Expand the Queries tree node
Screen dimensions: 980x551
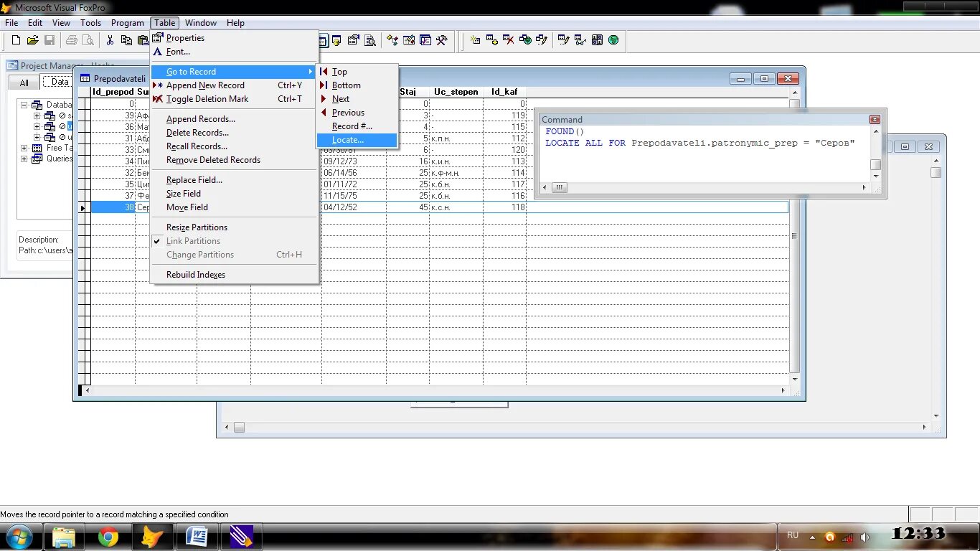[24, 159]
